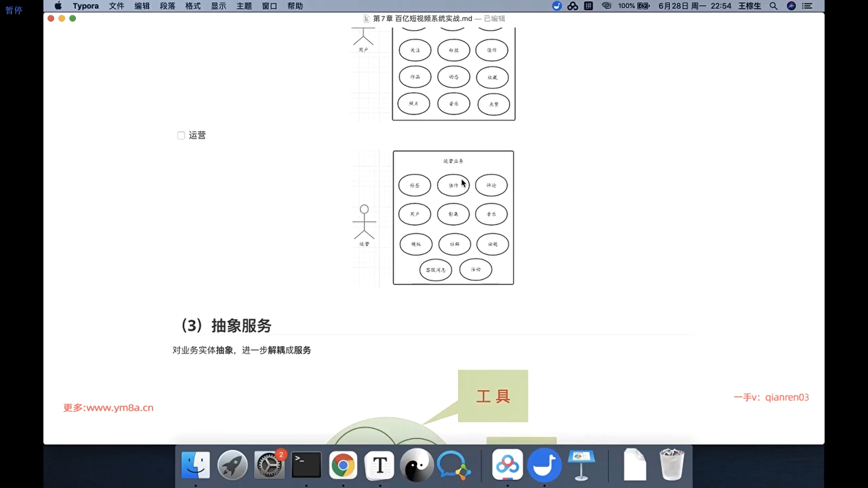Open the 格式 menu
The width and height of the screenshot is (868, 488).
click(x=193, y=6)
